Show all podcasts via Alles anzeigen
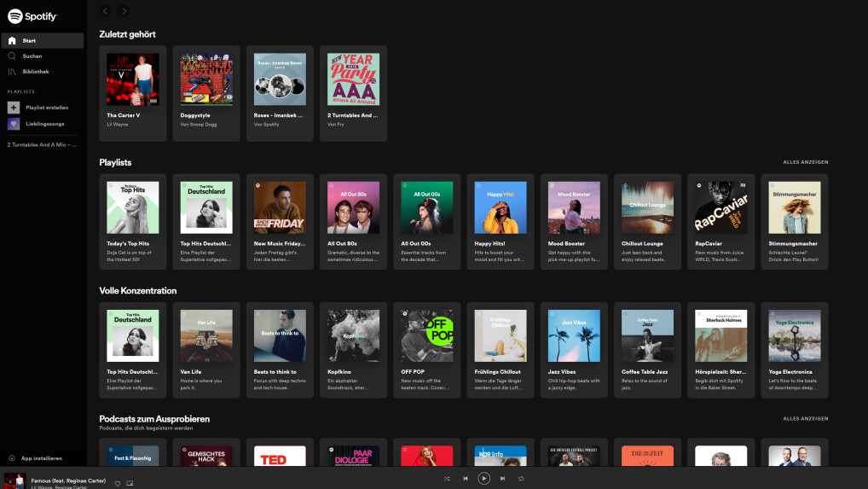The height and width of the screenshot is (489, 868). pos(806,419)
